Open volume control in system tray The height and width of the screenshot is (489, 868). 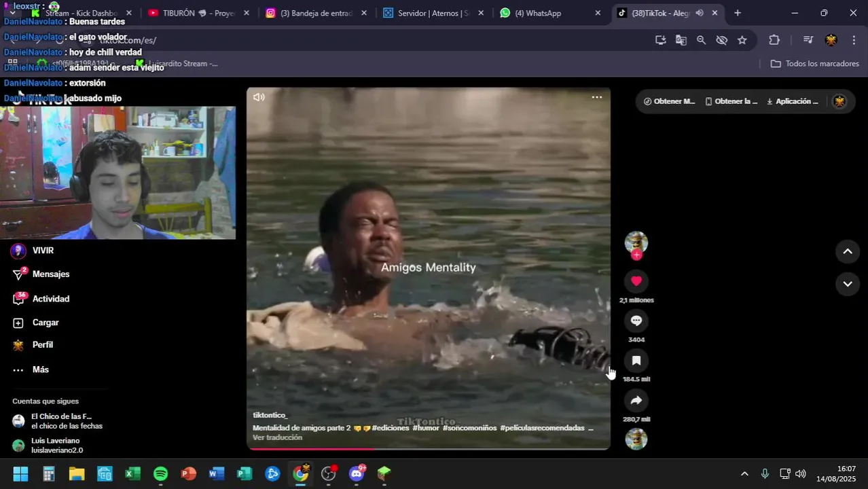[x=801, y=474]
